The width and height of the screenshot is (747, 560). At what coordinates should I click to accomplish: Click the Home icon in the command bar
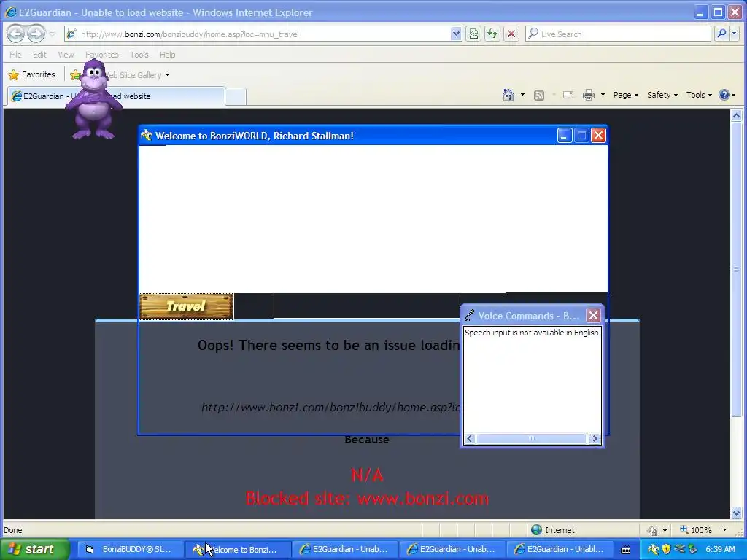(508, 95)
